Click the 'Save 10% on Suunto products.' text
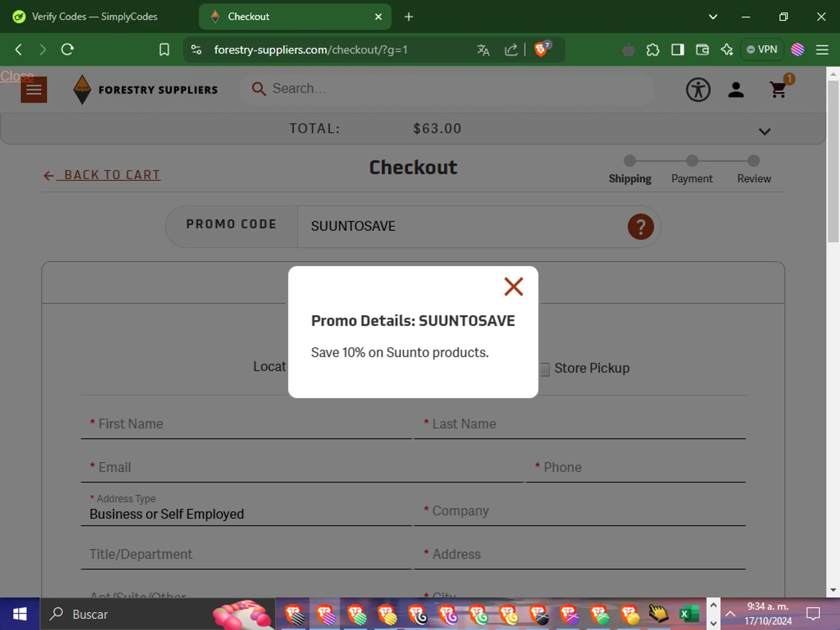Image resolution: width=840 pixels, height=630 pixels. pyautogui.click(x=400, y=352)
